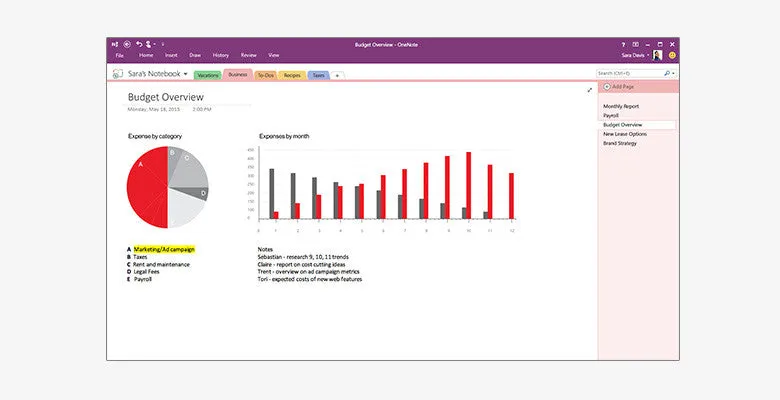
Task: Select the expense pie chart
Action: [168, 187]
